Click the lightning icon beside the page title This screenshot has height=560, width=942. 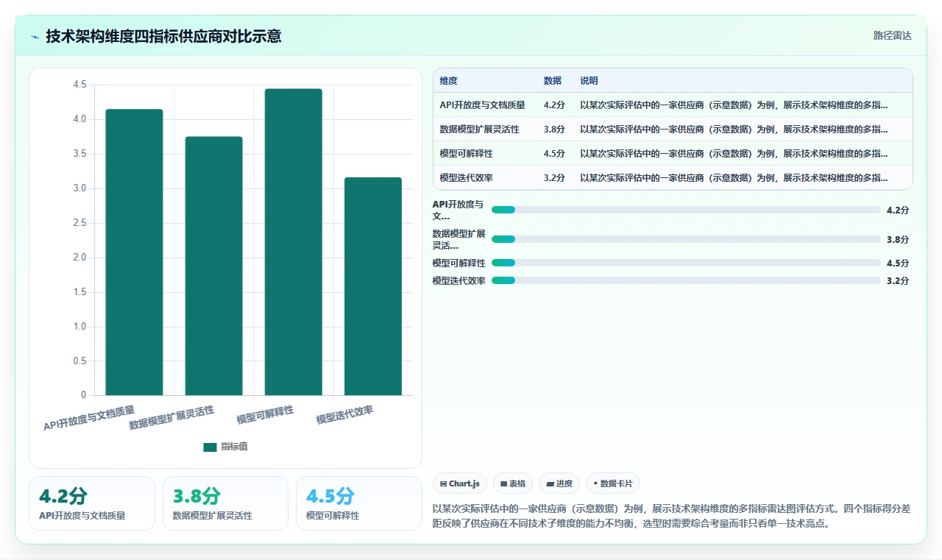pos(35,36)
